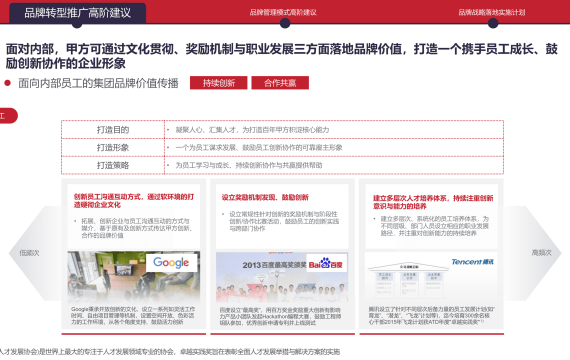Open the 2013百度最高奖颁奖 group photo
Viewport: 570px width, 360px height.
[x=282, y=277]
